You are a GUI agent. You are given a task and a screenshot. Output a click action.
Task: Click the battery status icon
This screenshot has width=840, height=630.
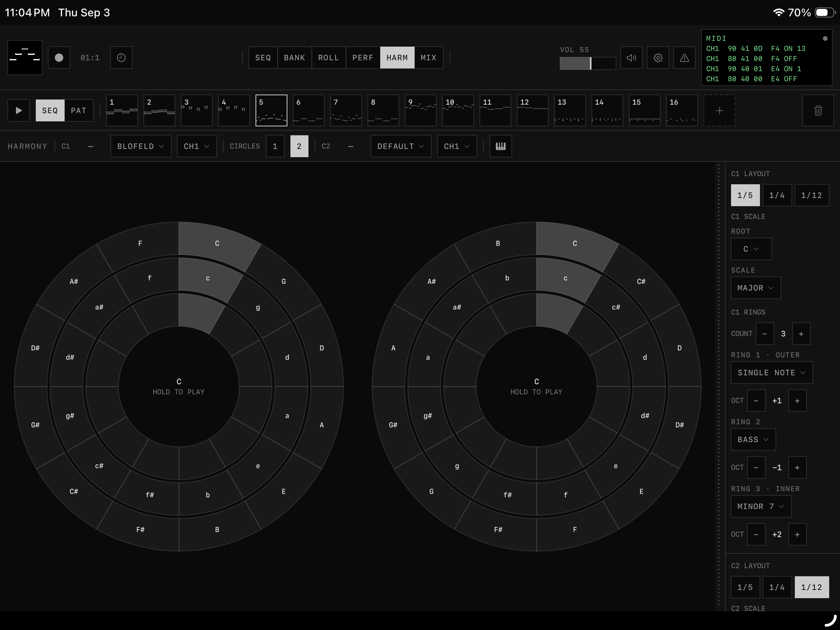pyautogui.click(x=825, y=13)
